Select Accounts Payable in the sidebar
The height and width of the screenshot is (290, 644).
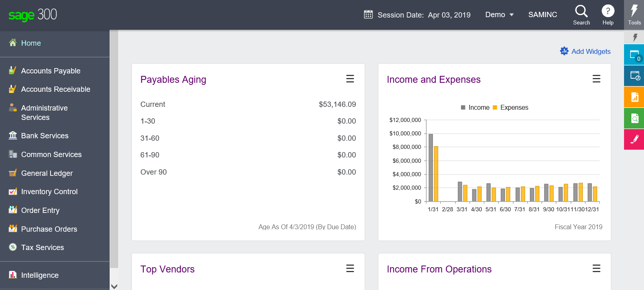point(51,71)
